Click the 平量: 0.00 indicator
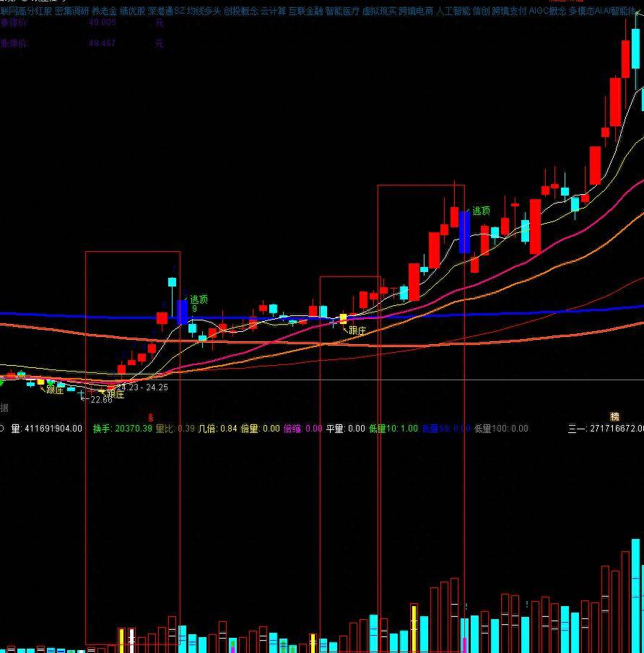The image size is (644, 653). (346, 429)
